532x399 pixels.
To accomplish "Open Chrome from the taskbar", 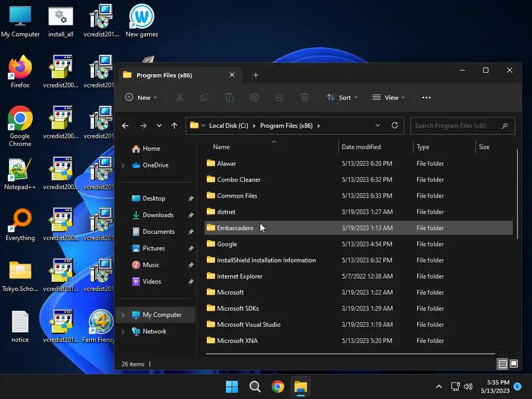I will coord(277,387).
